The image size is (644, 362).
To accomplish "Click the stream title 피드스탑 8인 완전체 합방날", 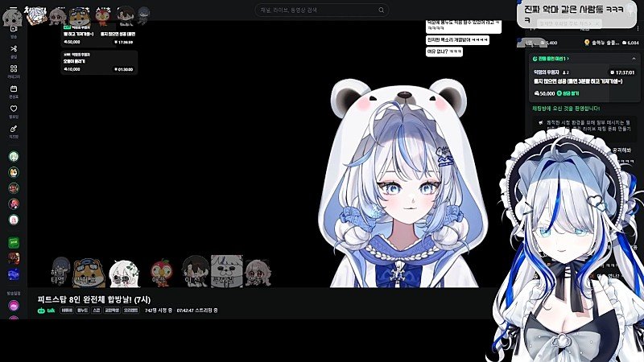I will [94, 299].
